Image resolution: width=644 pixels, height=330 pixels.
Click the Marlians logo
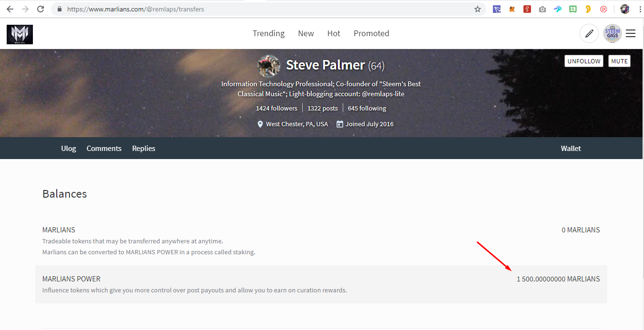pos(20,34)
